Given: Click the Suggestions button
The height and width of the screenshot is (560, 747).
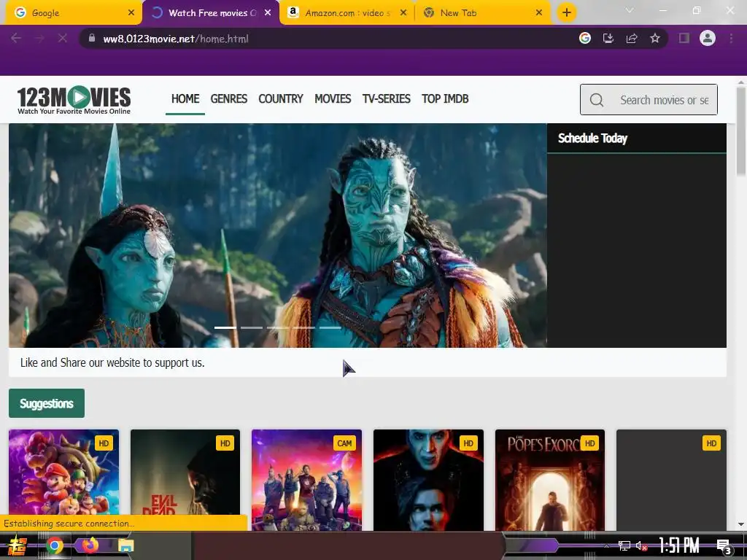Looking at the screenshot, I should click(47, 403).
